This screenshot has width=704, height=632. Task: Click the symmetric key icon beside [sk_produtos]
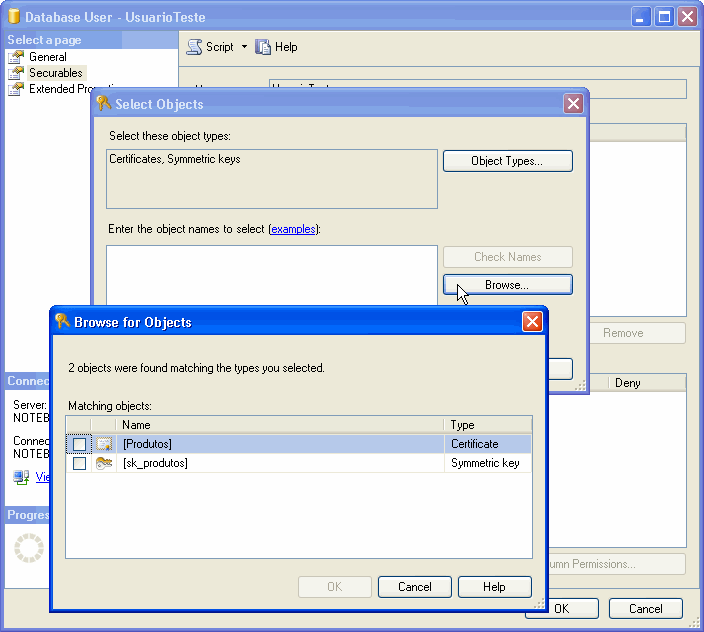(x=104, y=463)
